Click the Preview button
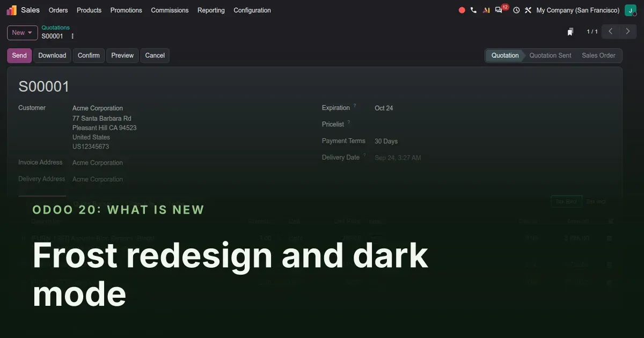This screenshot has width=644, height=338. pos(122,55)
